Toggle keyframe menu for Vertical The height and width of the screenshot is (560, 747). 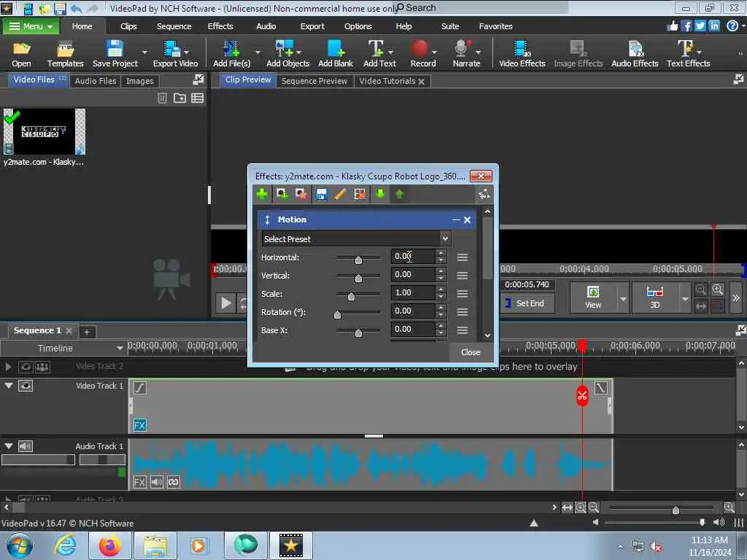coord(462,275)
